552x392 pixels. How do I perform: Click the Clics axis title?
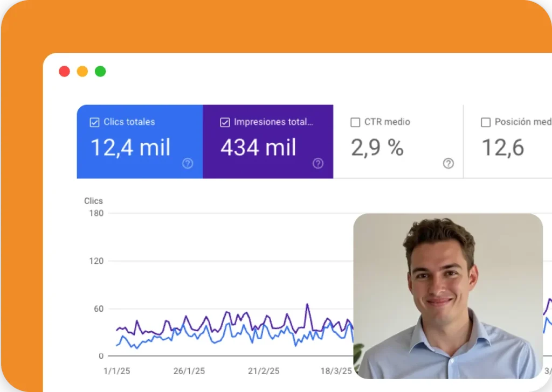93,201
